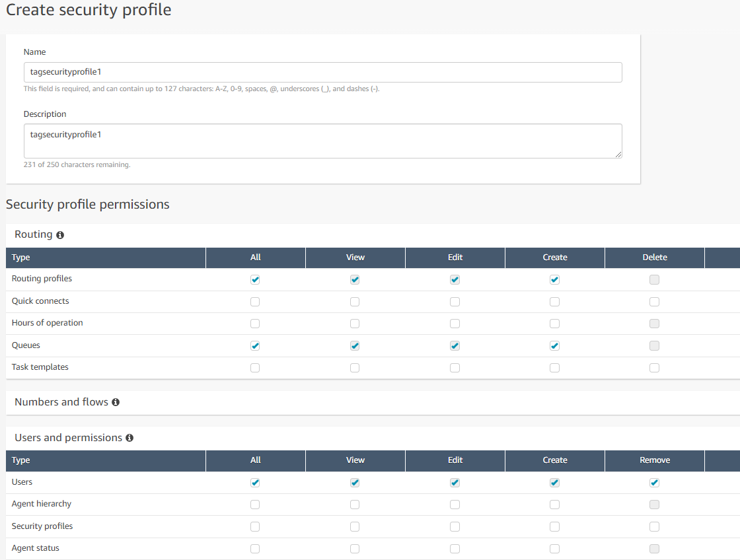The width and height of the screenshot is (740, 560).
Task: Check View for Hours of operation
Action: click(x=355, y=324)
